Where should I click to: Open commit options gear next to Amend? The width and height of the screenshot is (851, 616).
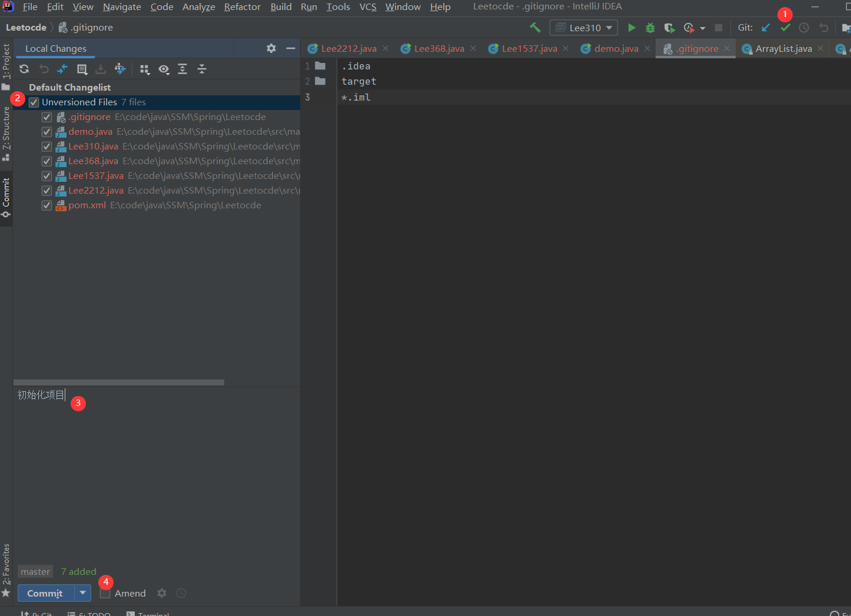[x=162, y=593]
